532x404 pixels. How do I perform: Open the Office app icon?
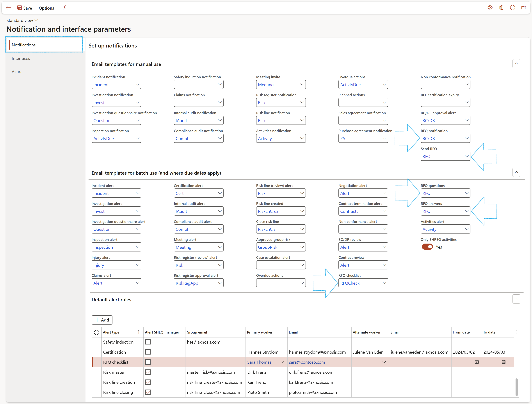(501, 8)
